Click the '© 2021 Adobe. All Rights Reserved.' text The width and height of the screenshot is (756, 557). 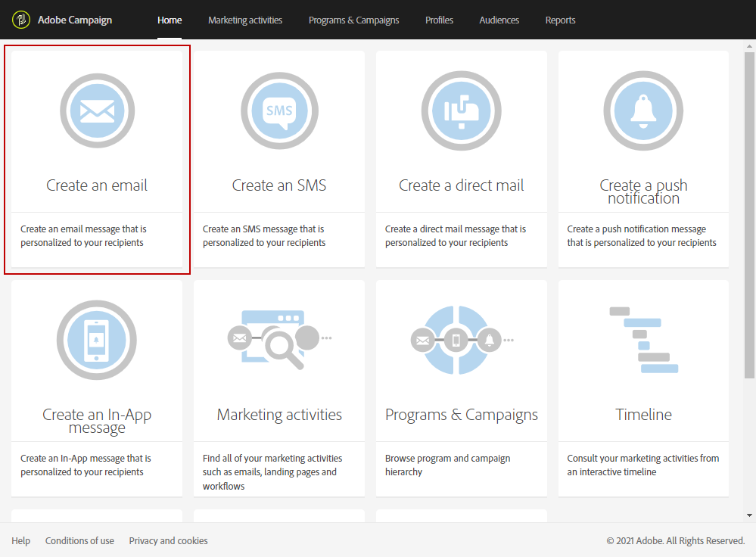pos(676,540)
